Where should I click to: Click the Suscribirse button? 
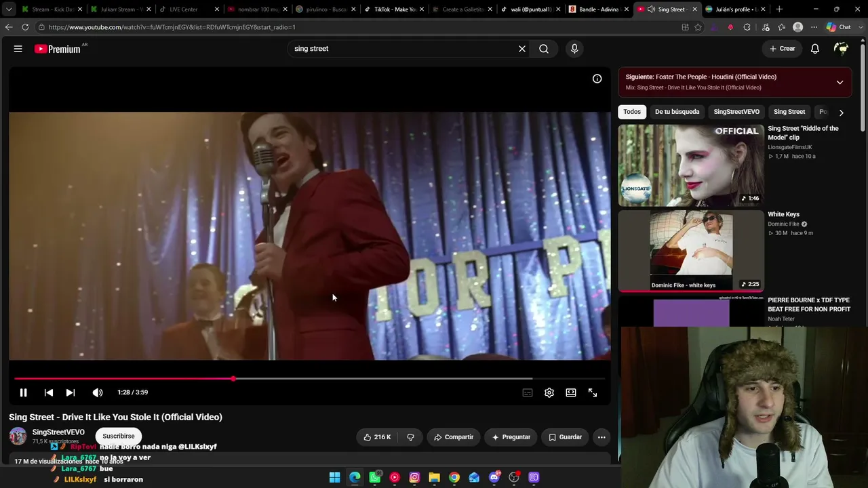coord(119,436)
